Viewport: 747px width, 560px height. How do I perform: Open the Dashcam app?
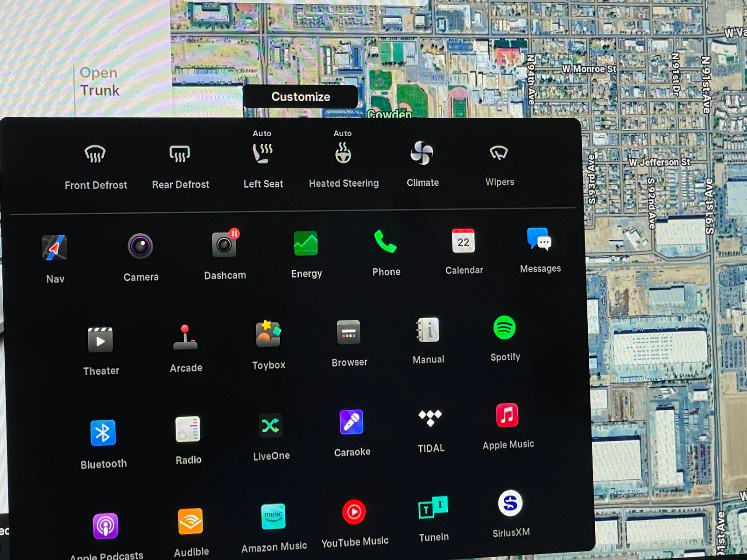click(x=225, y=244)
